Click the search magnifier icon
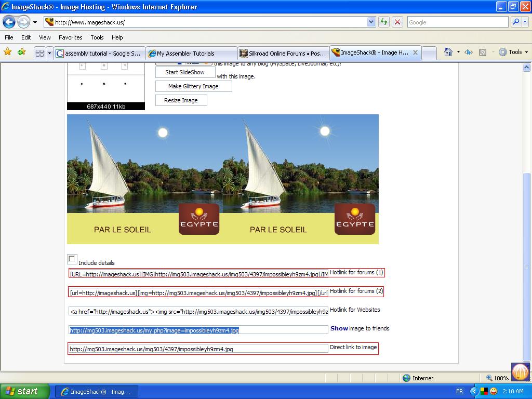This screenshot has height=399, width=532. [x=516, y=22]
